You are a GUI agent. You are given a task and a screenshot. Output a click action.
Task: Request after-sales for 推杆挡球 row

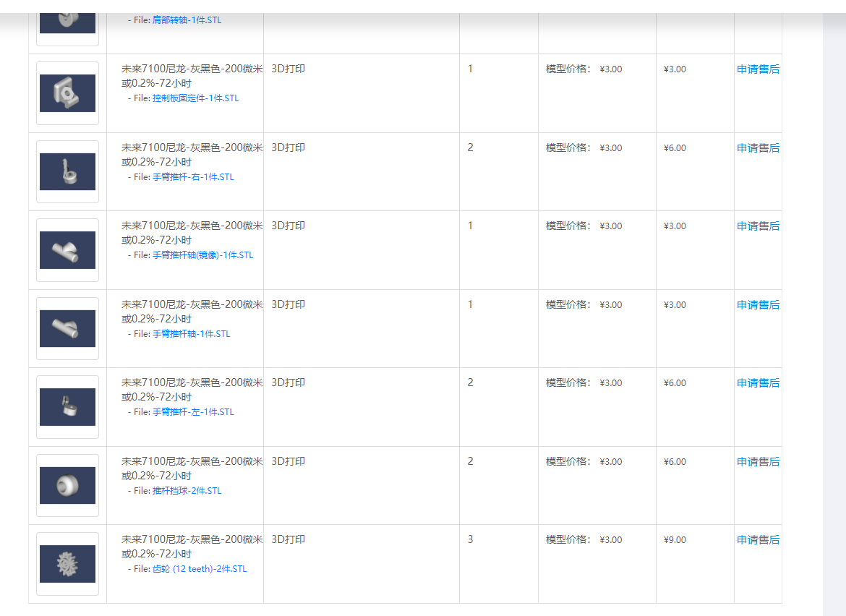[x=758, y=462]
